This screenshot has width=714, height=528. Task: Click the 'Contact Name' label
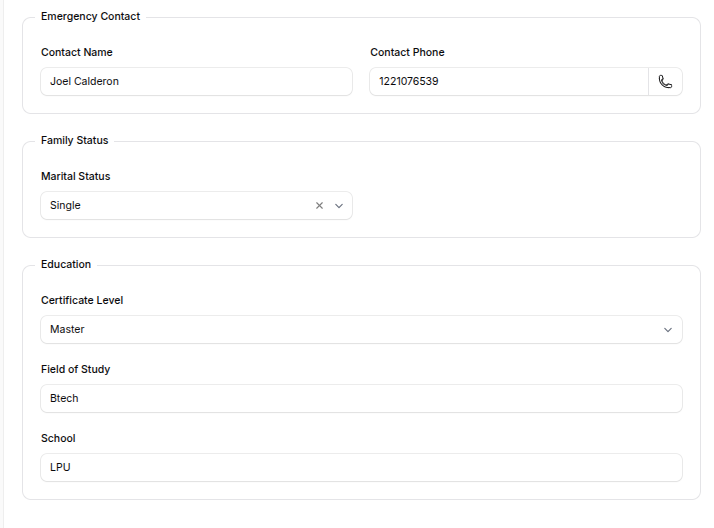coord(77,52)
